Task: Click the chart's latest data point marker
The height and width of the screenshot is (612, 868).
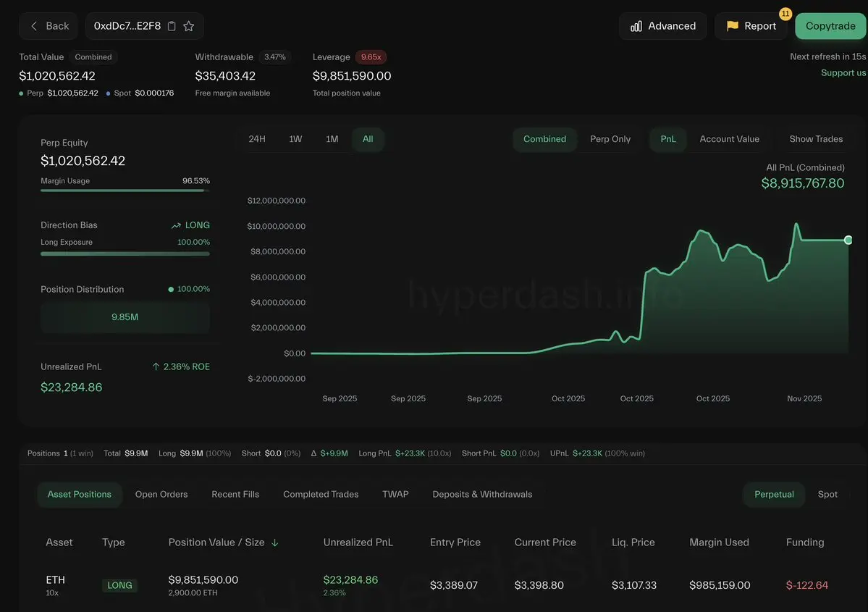Action: 848,240
